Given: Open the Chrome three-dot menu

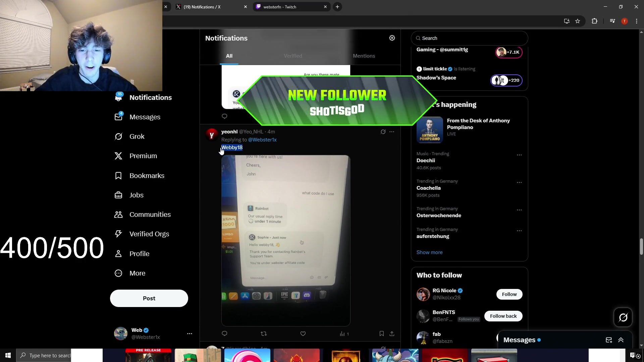Looking at the screenshot, I should click(636, 21).
